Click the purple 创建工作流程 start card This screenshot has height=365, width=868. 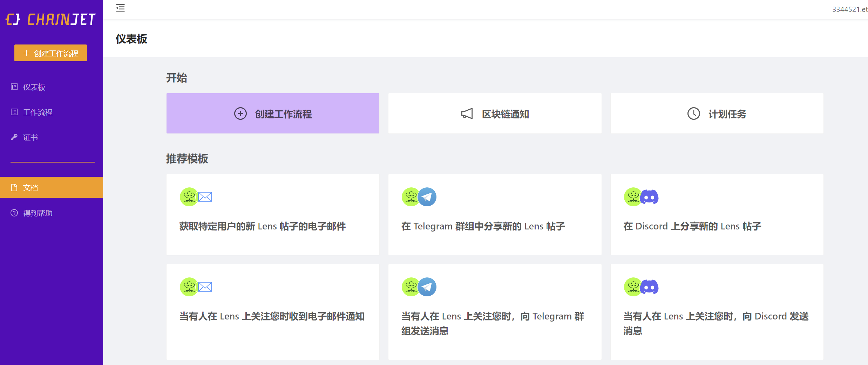pos(273,113)
